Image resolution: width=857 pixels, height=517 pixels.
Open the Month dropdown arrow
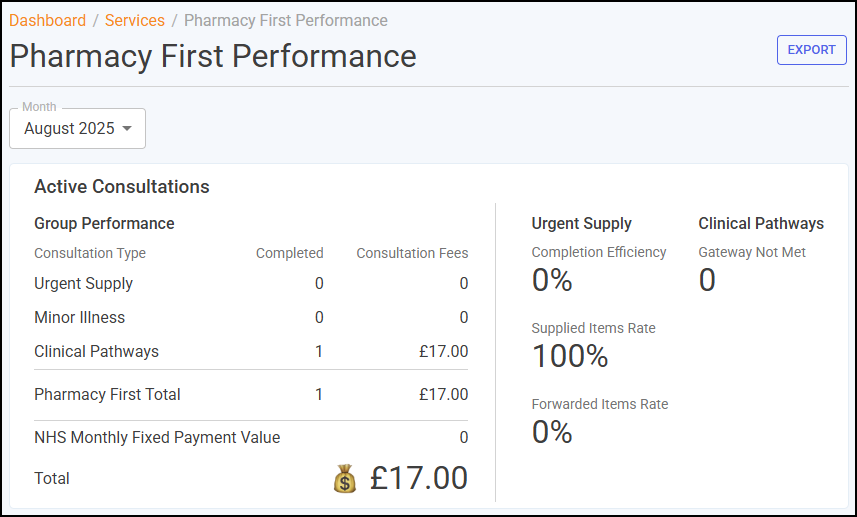pos(127,128)
